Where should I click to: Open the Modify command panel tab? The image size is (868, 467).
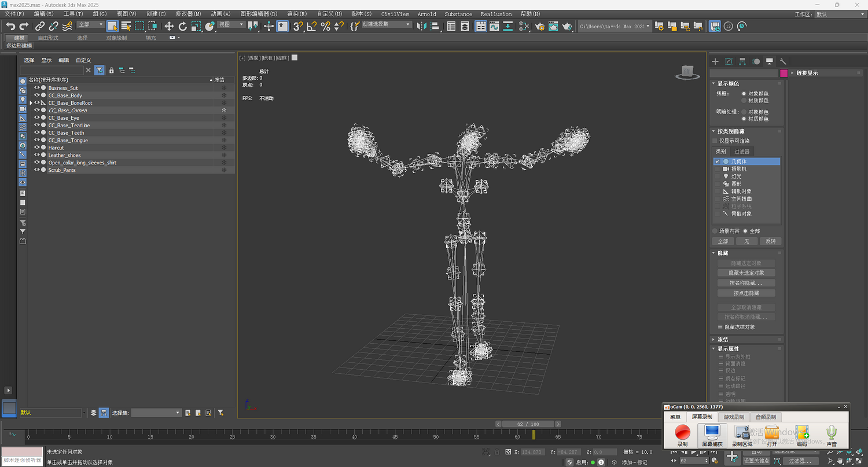point(729,61)
